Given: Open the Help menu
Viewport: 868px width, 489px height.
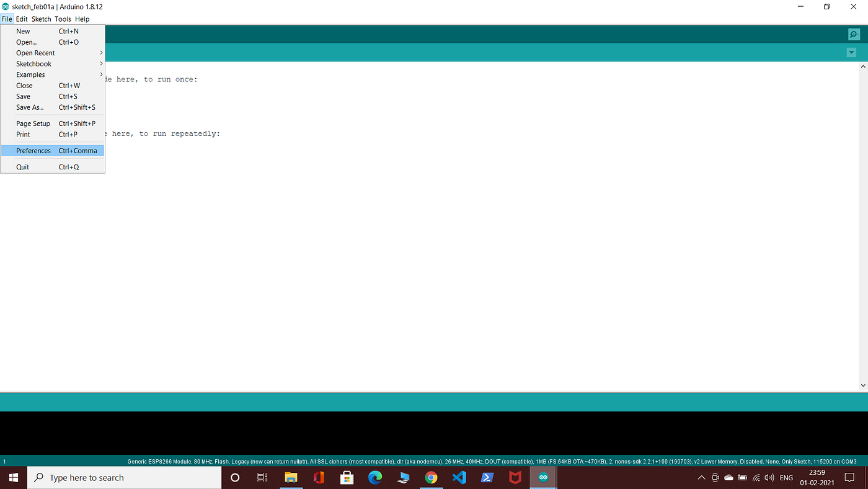Looking at the screenshot, I should click(x=82, y=19).
